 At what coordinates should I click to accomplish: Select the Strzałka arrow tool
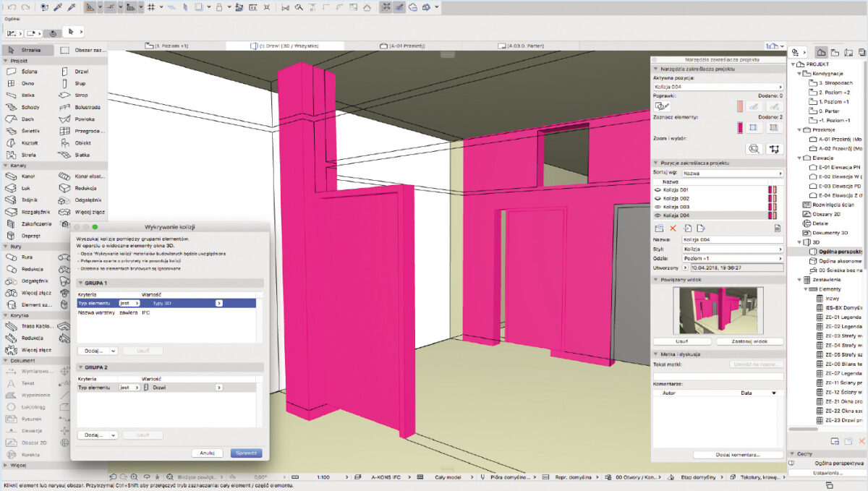click(27, 50)
